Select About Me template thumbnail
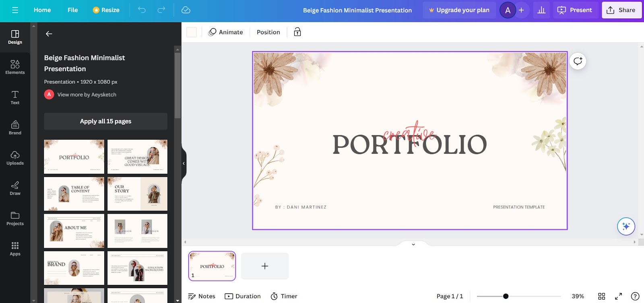Screen dimensions: 644x303 [x=74, y=231]
